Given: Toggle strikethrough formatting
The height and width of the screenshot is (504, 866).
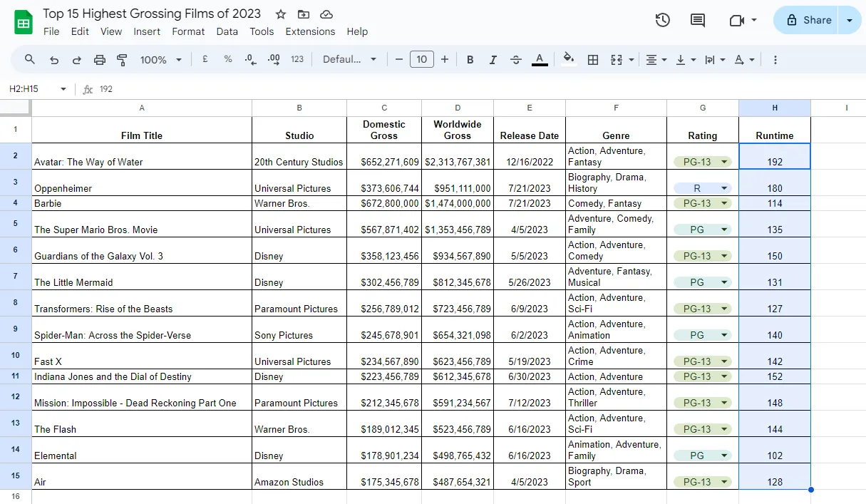Looking at the screenshot, I should [516, 60].
